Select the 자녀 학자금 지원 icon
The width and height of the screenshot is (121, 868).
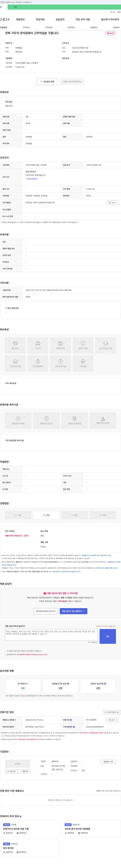(x=105, y=345)
